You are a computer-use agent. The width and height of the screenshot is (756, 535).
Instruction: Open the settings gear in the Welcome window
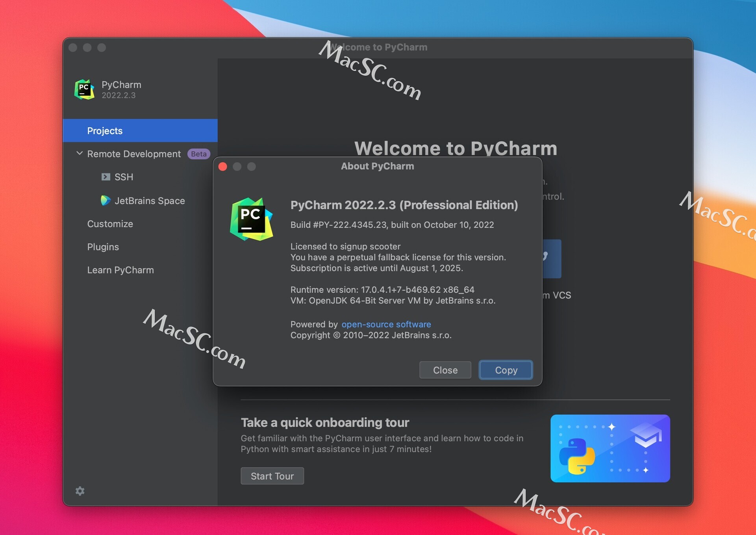[80, 491]
